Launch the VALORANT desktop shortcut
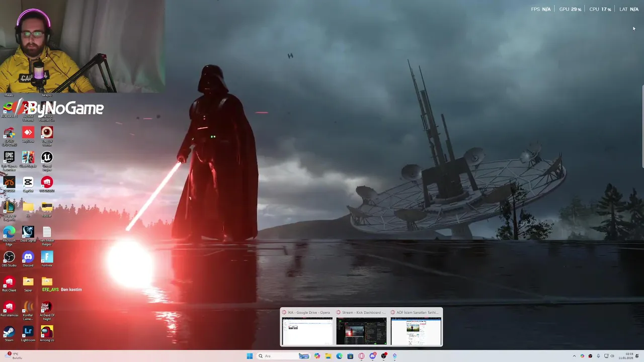The width and height of the screenshot is (644, 362). pyautogui.click(x=47, y=185)
